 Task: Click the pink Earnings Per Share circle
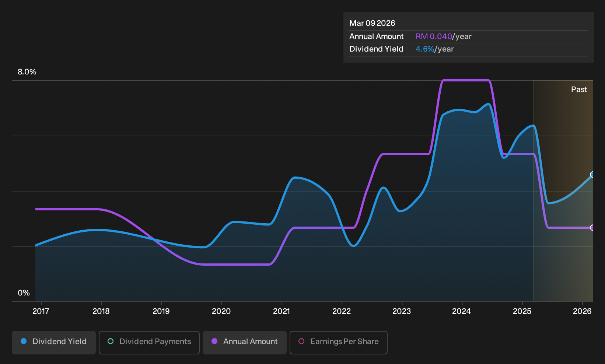(301, 342)
